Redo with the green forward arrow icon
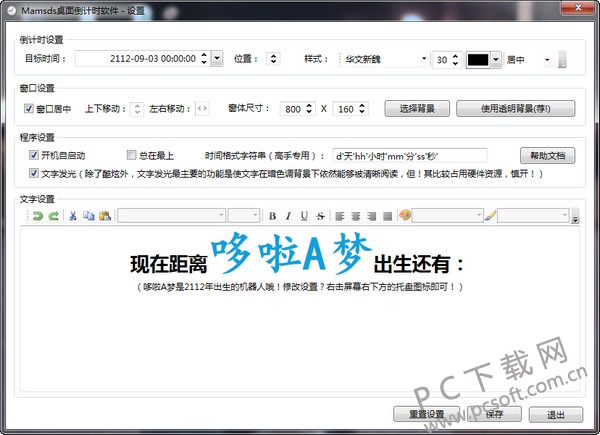This screenshot has height=435, width=600. coord(54,216)
